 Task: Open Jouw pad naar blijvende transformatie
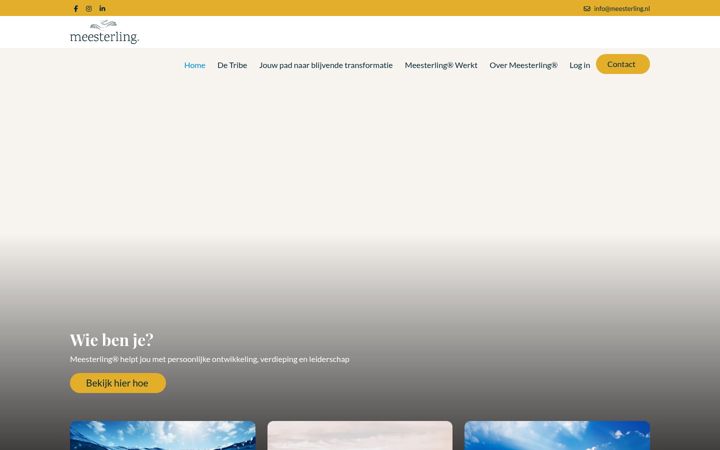(x=326, y=65)
